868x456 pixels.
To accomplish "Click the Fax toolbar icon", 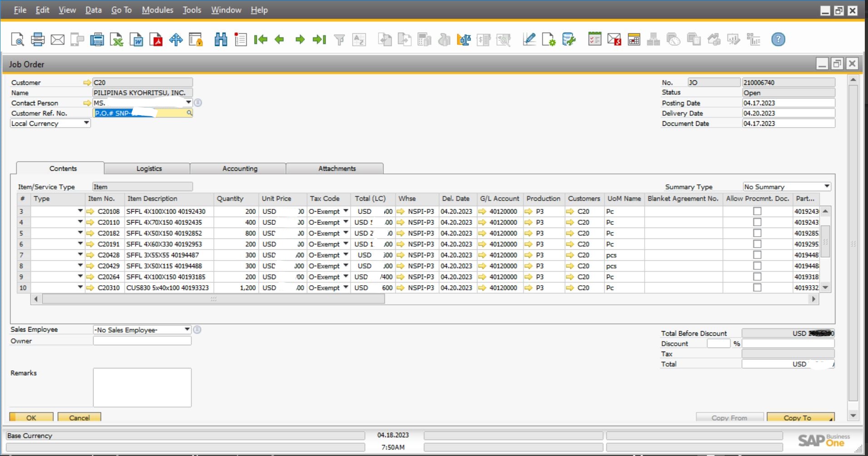I will tap(97, 40).
